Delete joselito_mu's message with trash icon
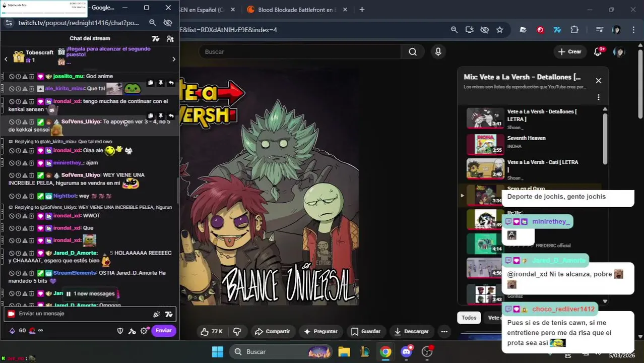 pyautogui.click(x=31, y=77)
